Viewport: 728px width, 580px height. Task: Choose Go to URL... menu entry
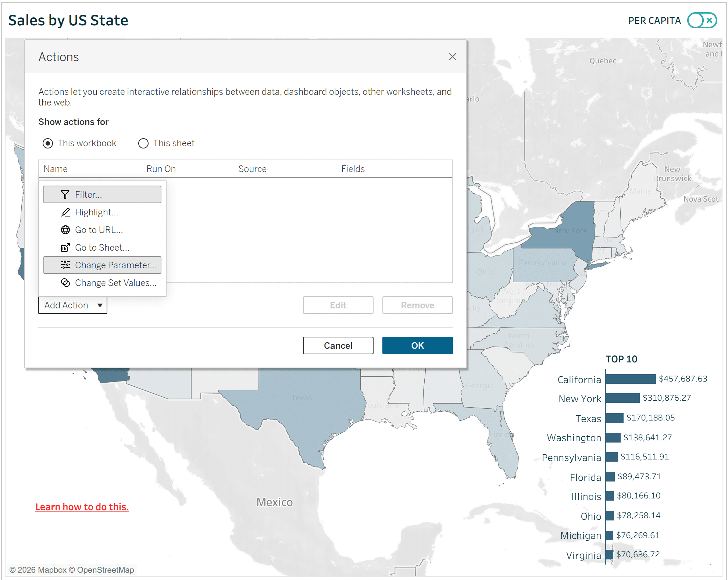click(x=102, y=230)
